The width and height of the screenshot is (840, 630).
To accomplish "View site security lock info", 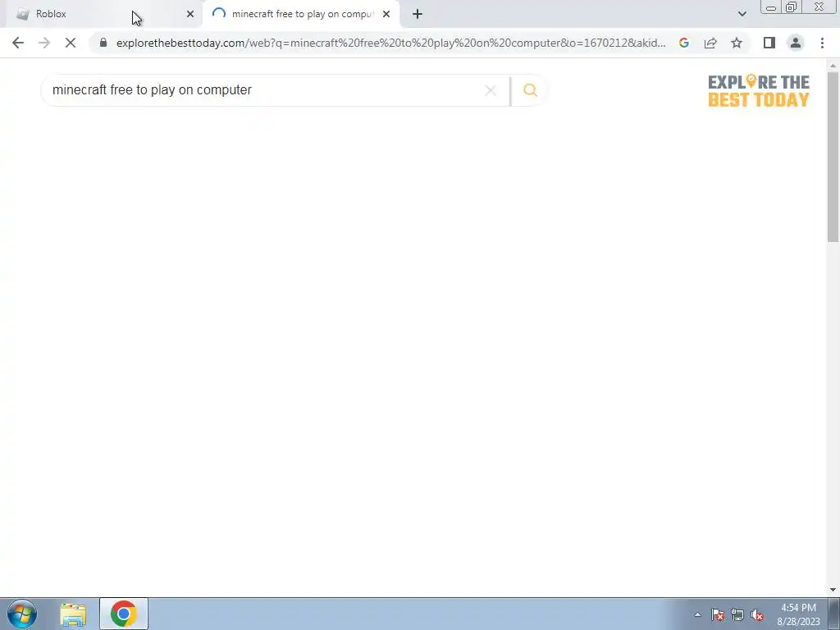I will pyautogui.click(x=103, y=43).
